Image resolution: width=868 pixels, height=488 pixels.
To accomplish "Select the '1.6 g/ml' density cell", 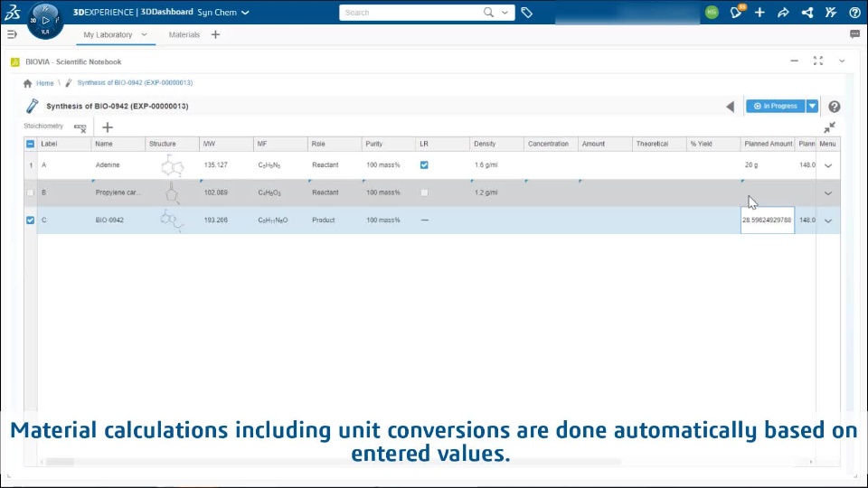I will click(x=496, y=164).
